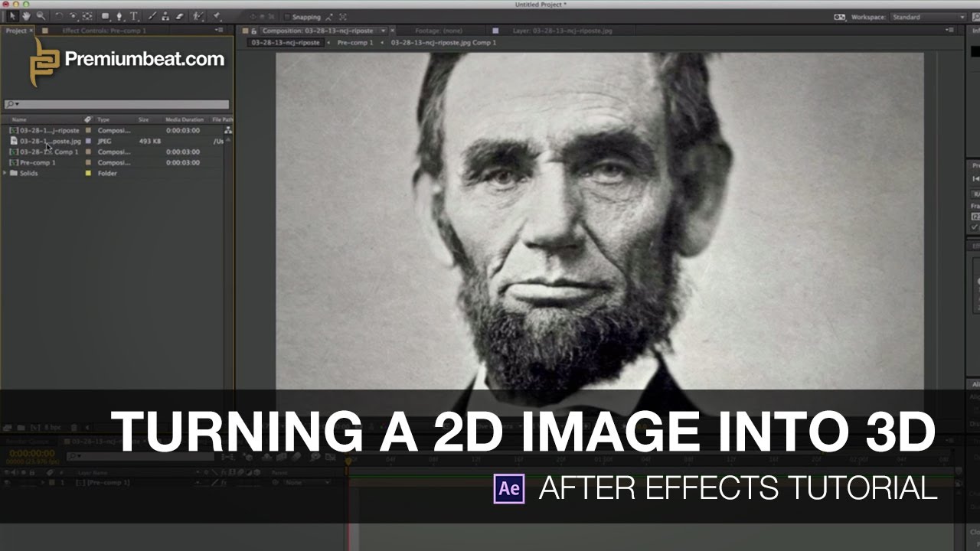
Task: Click the label swatch for Pre-comp 1
Action: [x=88, y=163]
